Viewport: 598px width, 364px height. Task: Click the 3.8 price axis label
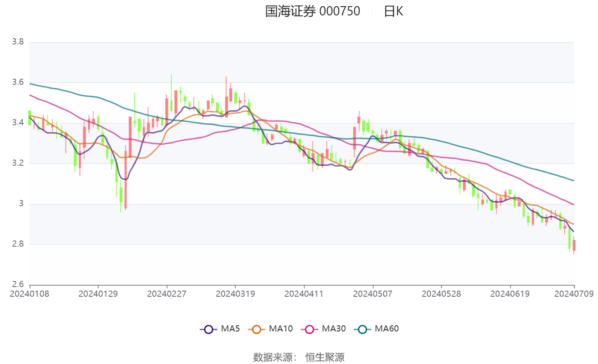click(18, 42)
